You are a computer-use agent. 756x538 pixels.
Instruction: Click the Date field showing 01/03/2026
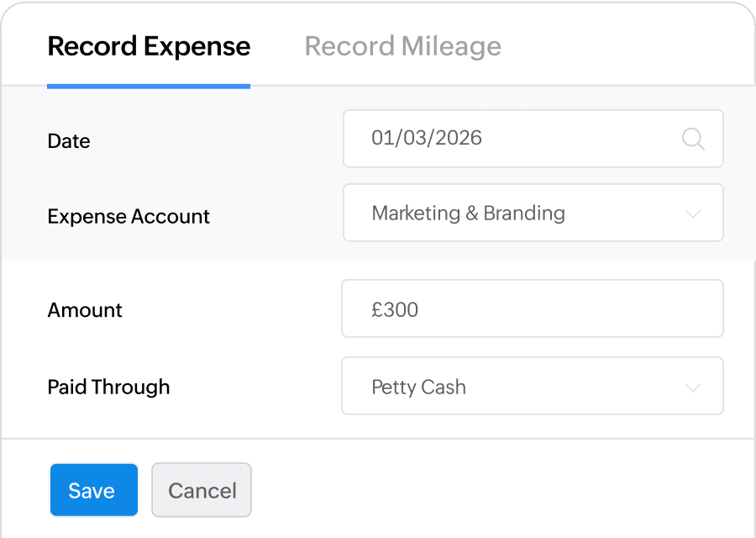point(533,139)
